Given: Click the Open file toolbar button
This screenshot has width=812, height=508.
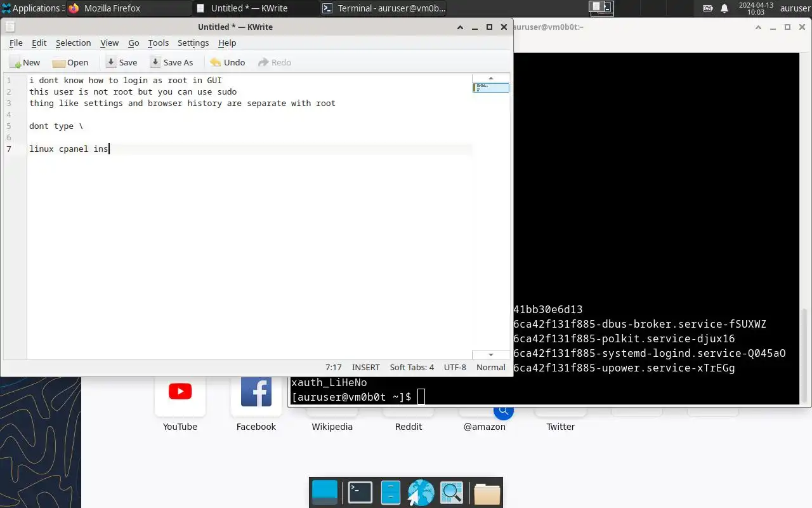Looking at the screenshot, I should click(70, 62).
